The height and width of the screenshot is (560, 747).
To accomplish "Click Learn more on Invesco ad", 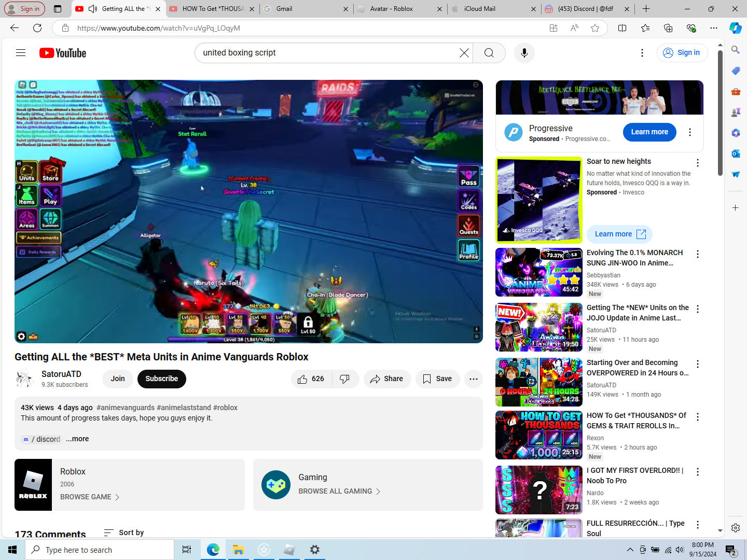I will click(619, 234).
